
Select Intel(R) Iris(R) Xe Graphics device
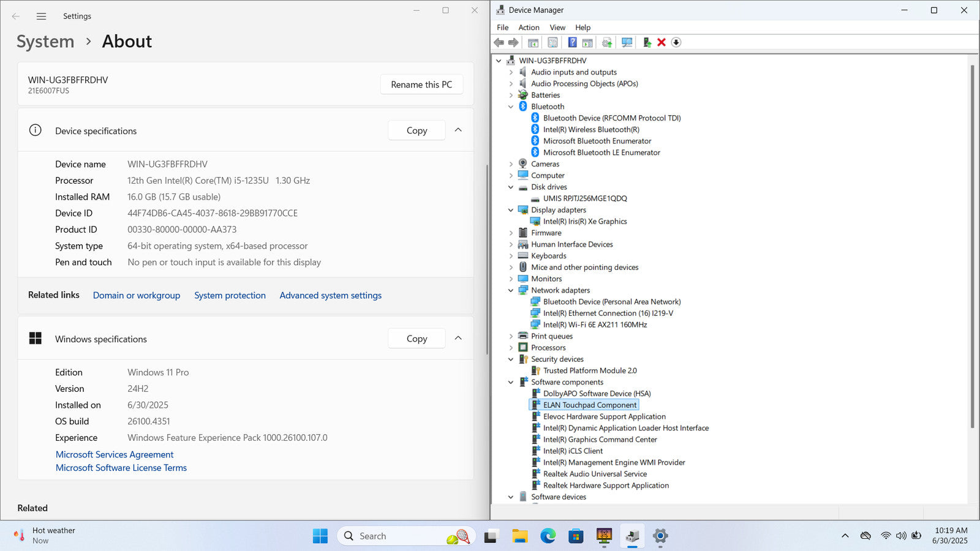tap(584, 222)
